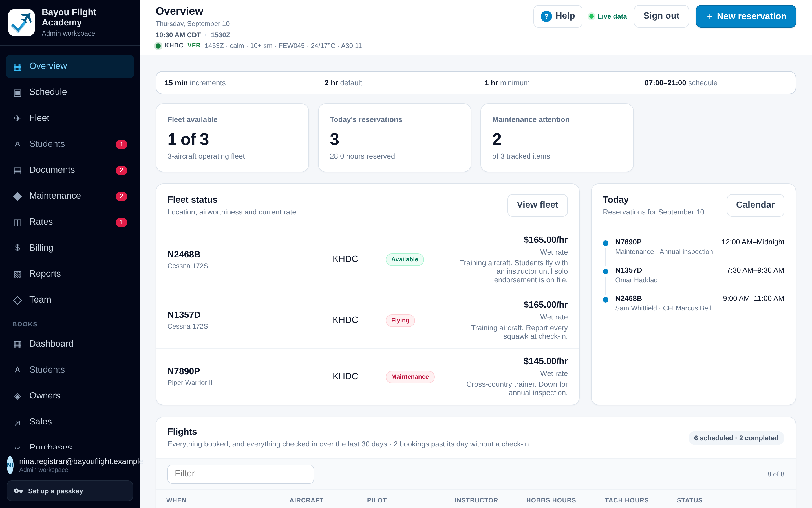Open Students under admin navigation
This screenshot has width=812, height=508.
pyautogui.click(x=70, y=144)
